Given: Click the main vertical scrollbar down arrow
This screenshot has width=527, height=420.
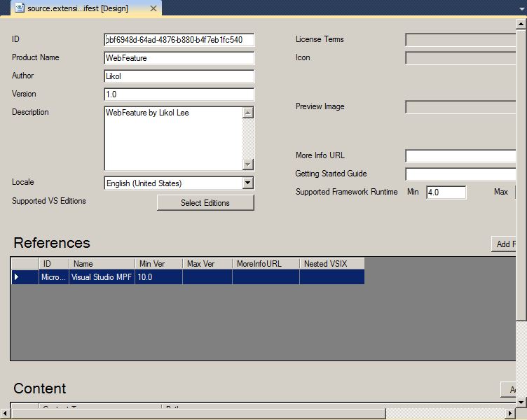Looking at the screenshot, I should [x=521, y=402].
